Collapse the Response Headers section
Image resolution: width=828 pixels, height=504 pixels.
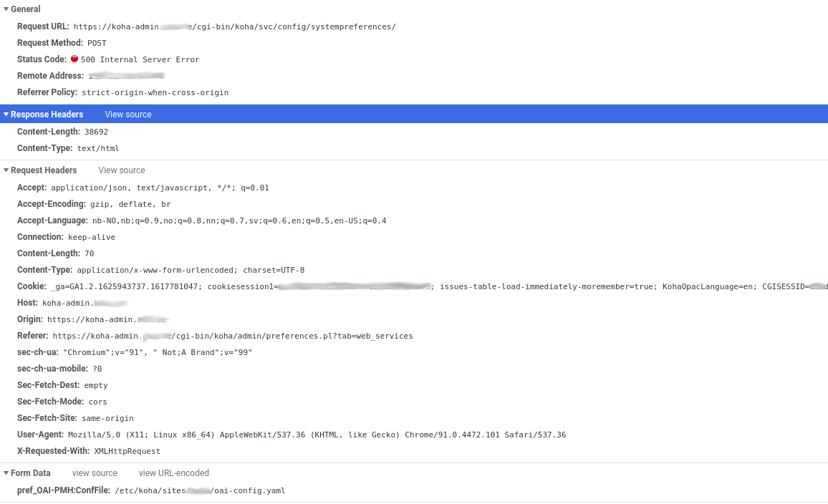(x=6, y=115)
